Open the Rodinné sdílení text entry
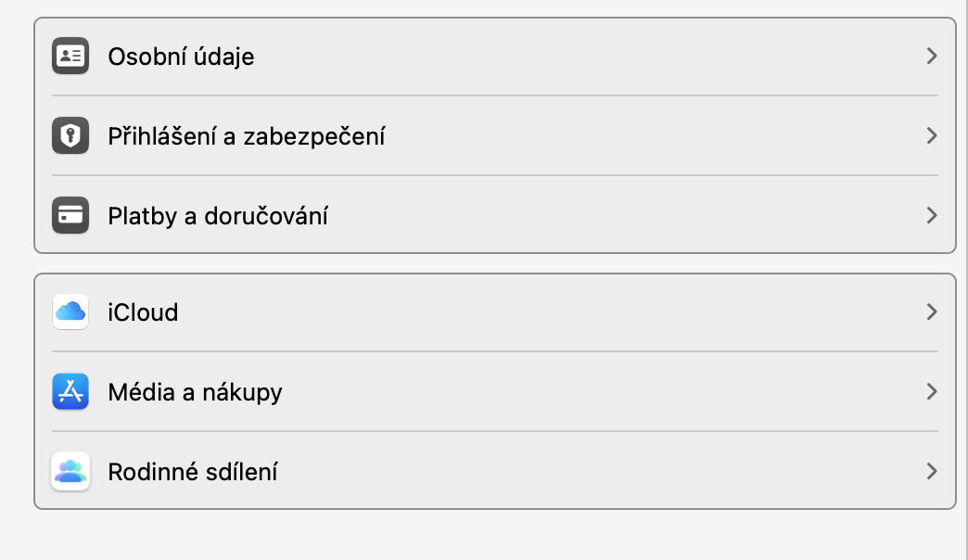This screenshot has height=560, width=968. point(193,472)
